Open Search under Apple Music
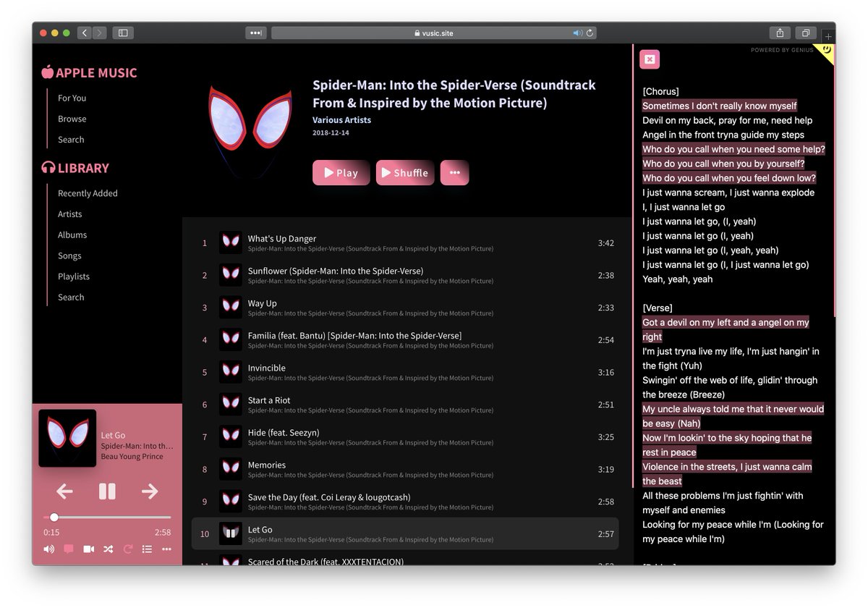 (x=71, y=140)
